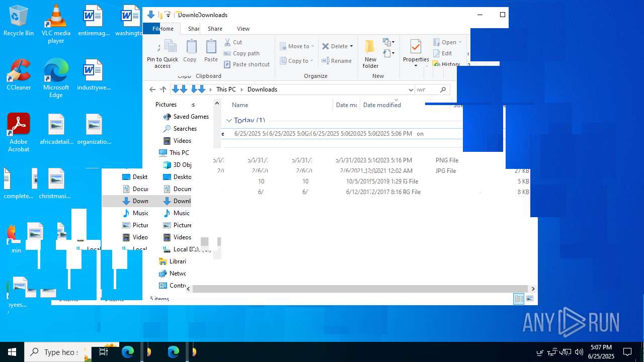This screenshot has height=362, width=644.
Task: Select Network in the navigation pane
Action: pyautogui.click(x=172, y=274)
